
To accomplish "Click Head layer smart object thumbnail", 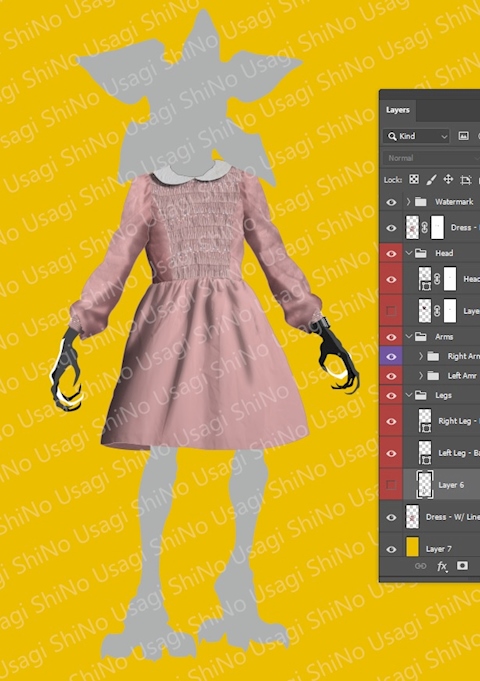I will coord(425,279).
